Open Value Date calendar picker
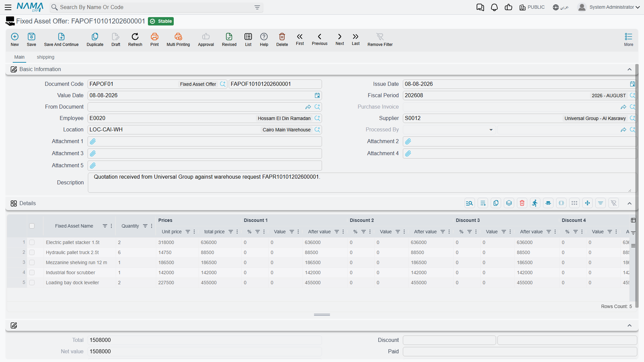The image size is (644, 362). point(317,96)
